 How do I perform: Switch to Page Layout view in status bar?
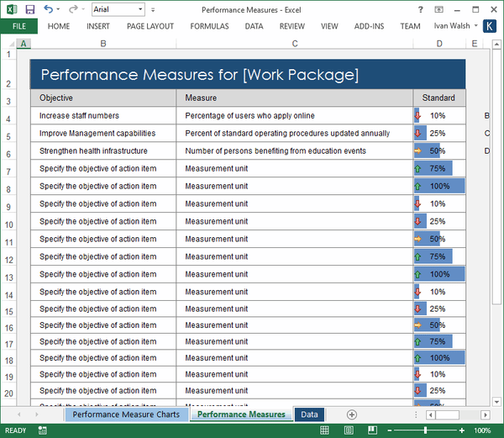[x=348, y=430]
